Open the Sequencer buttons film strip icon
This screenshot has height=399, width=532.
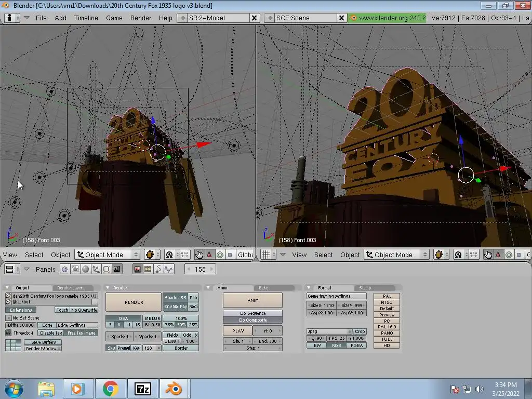click(148, 269)
